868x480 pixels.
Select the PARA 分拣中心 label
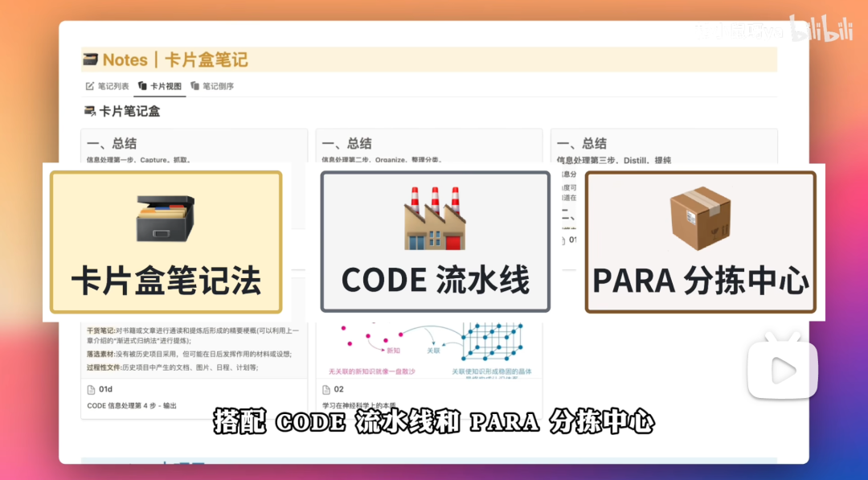tap(701, 281)
